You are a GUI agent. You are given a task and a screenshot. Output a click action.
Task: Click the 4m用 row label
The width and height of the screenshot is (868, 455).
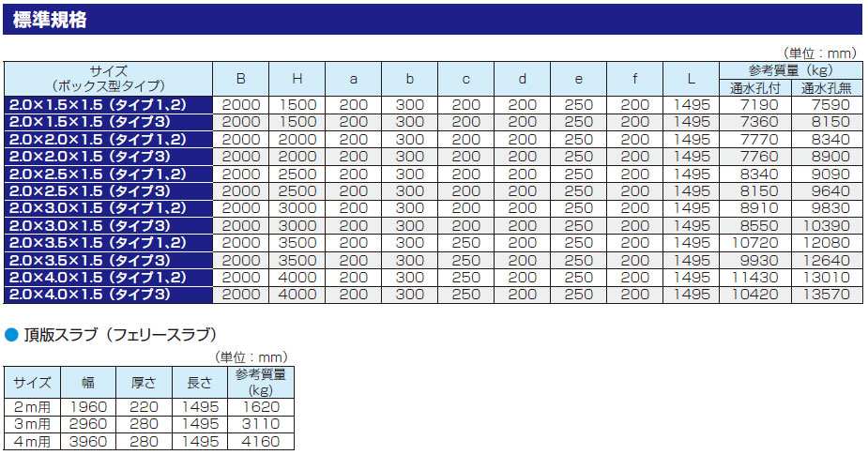pyautogui.click(x=32, y=441)
